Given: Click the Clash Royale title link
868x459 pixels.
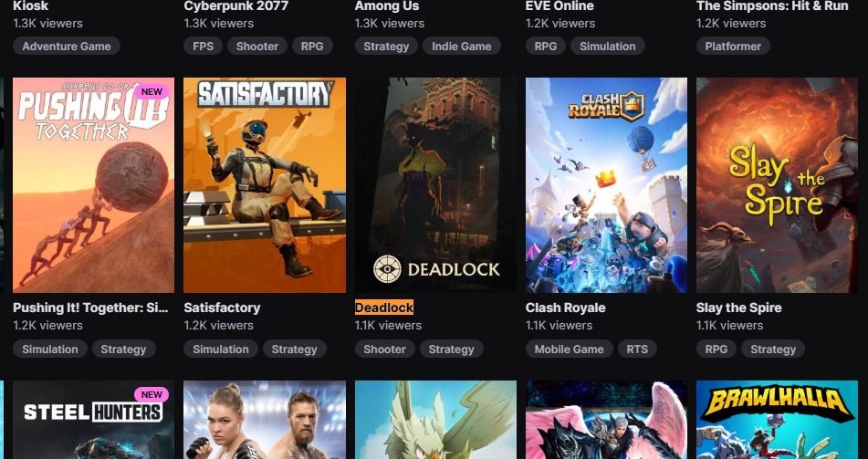Looking at the screenshot, I should pyautogui.click(x=565, y=308).
